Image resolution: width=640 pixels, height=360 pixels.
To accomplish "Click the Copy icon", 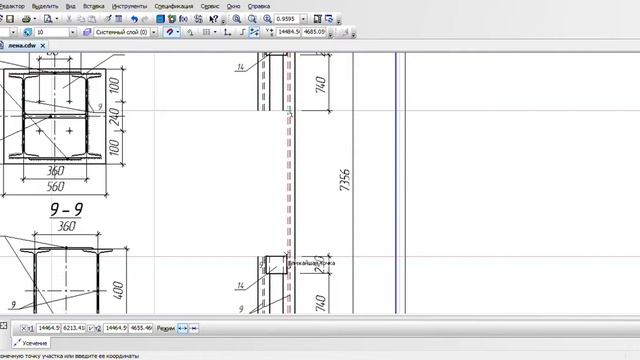I will [x=81, y=19].
